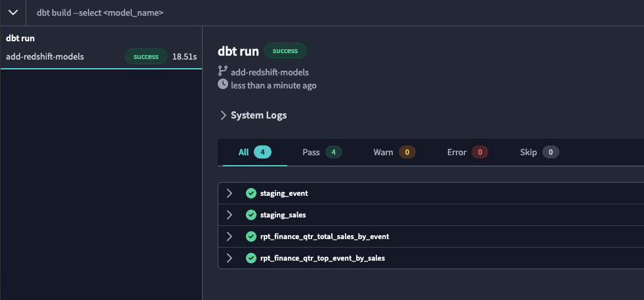Viewport: 644px width, 300px height.
Task: Click the clock icon beside less than a minute ago
Action: click(x=222, y=84)
